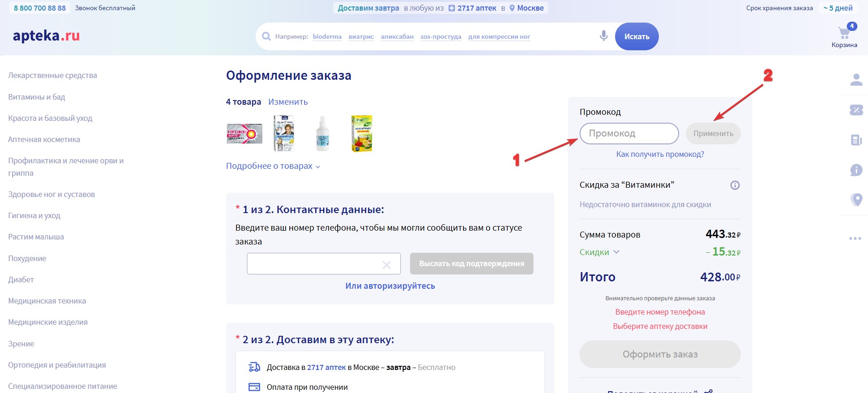Open Профилактика и лечение орви и гриппа category
This screenshot has height=393, width=868.
pos(66,167)
